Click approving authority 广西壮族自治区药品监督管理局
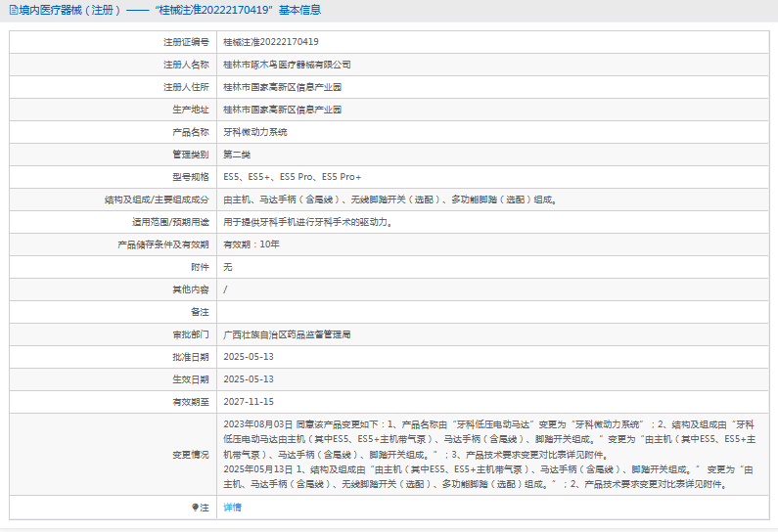778x532 pixels. (x=287, y=334)
